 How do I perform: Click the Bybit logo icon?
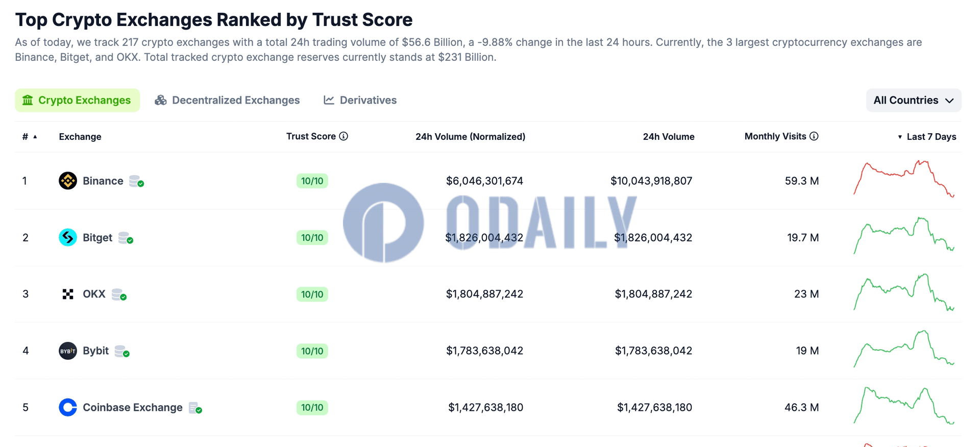pyautogui.click(x=68, y=351)
